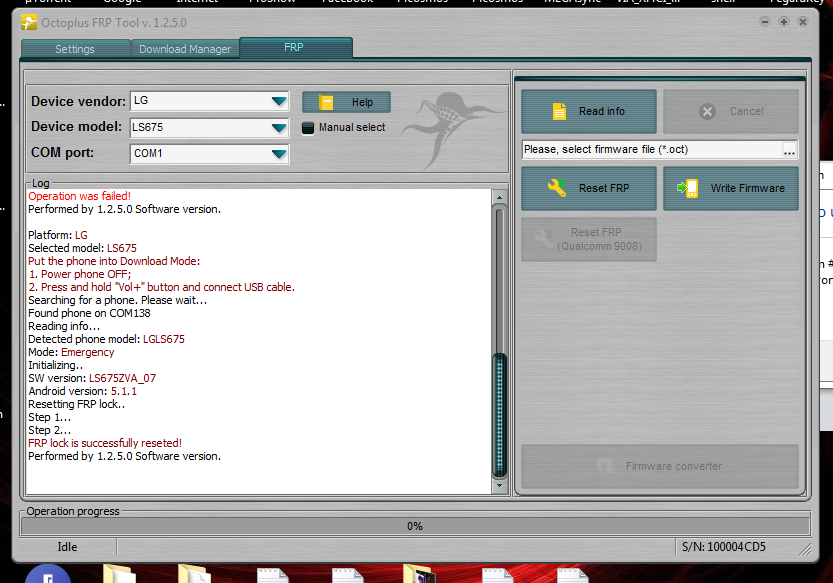The width and height of the screenshot is (833, 583).
Task: Select the FRP tab
Action: click(x=296, y=47)
